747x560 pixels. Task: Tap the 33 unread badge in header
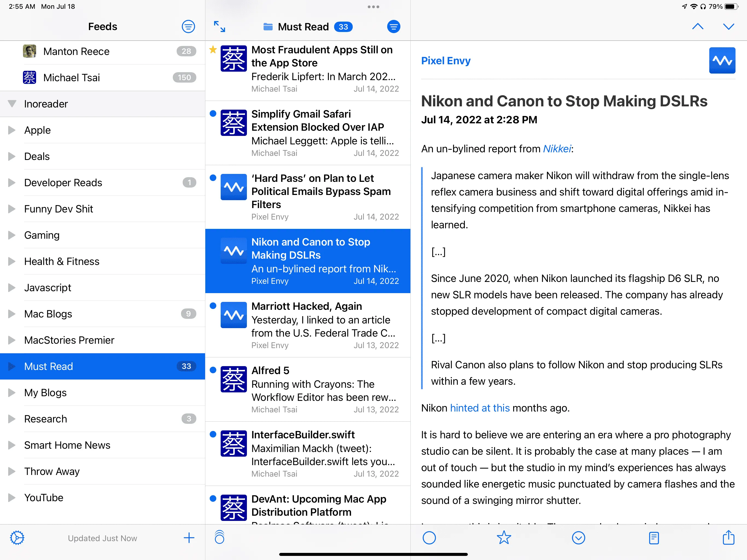click(x=343, y=27)
